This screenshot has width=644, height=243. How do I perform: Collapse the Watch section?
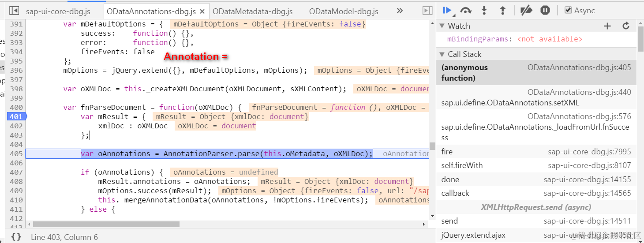point(442,26)
